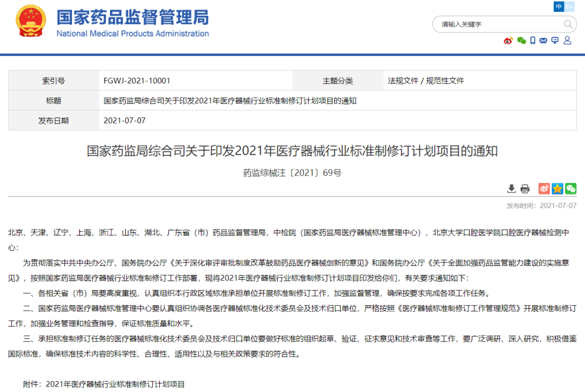Click the monitor with arrow icon
The height and width of the screenshot is (392, 585).
[555, 40]
